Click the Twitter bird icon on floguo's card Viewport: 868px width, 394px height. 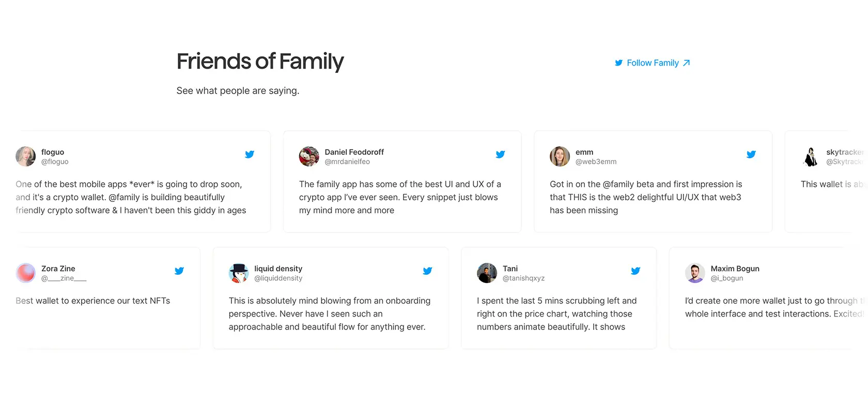(250, 154)
